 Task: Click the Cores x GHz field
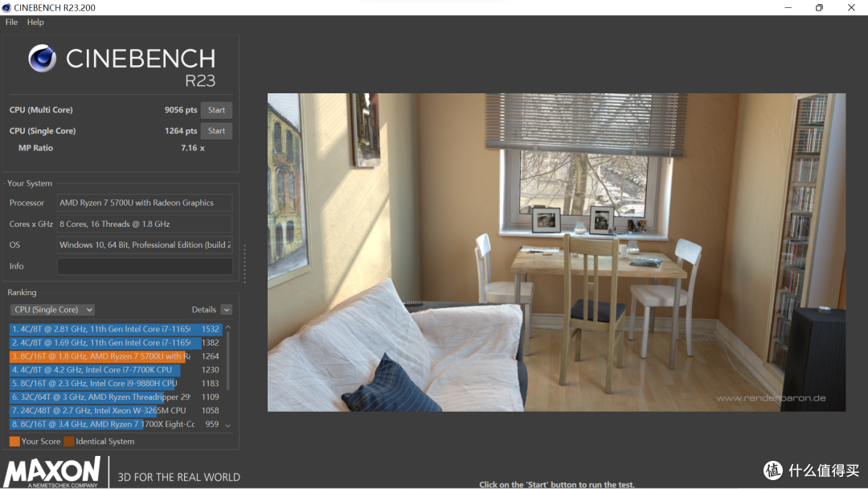point(145,224)
